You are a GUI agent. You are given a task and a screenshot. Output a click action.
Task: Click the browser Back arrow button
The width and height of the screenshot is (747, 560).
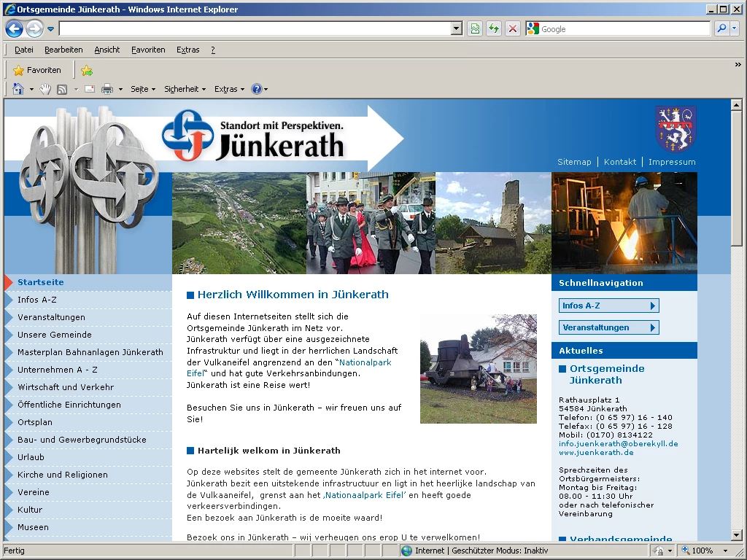[14, 28]
